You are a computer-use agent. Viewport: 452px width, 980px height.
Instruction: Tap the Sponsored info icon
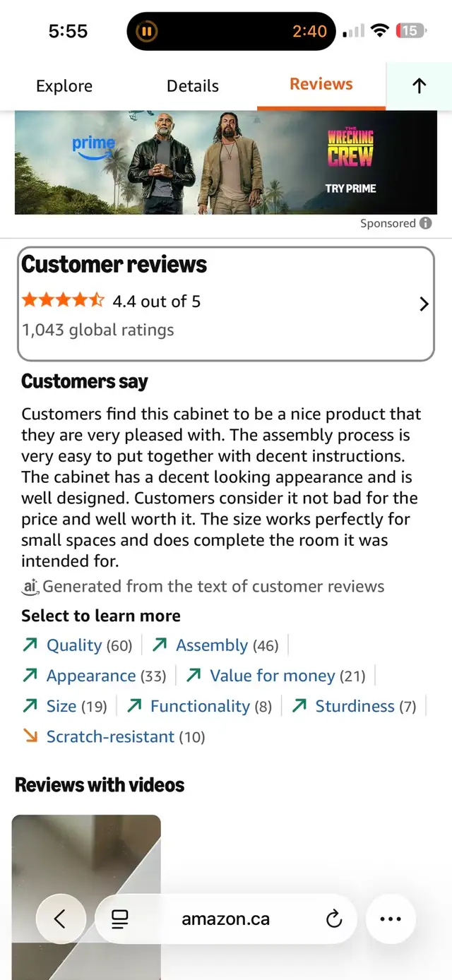[425, 223]
